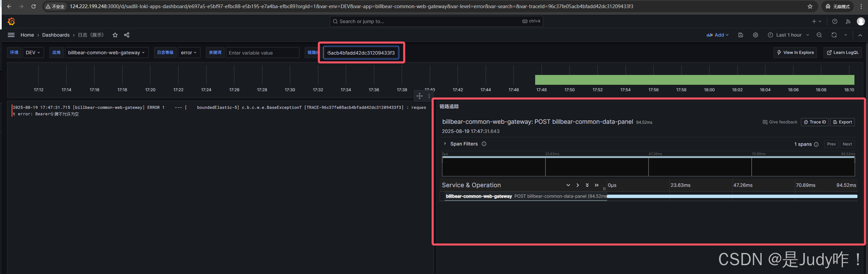Screen dimensions: 868x274
Task: Click the column resize divider handle
Action: 604,189
